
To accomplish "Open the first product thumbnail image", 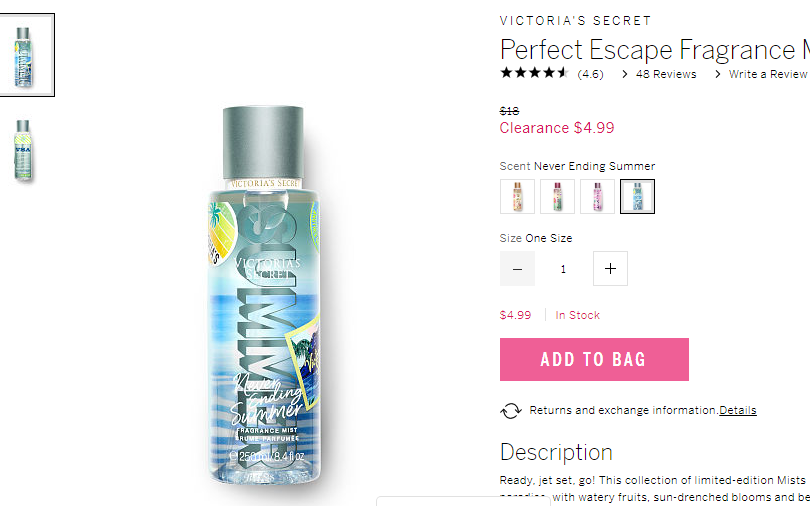I will pyautogui.click(x=23, y=55).
